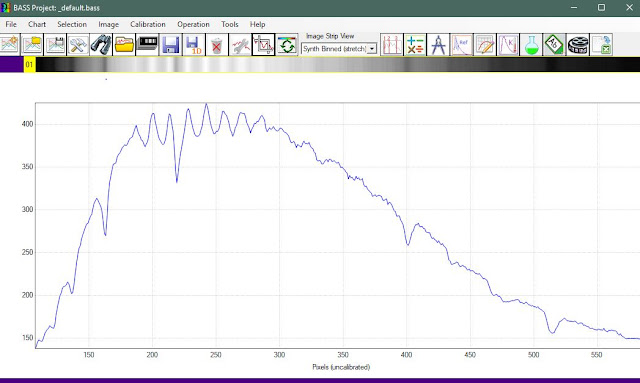Click the plus minus math operations icon

coord(415,45)
